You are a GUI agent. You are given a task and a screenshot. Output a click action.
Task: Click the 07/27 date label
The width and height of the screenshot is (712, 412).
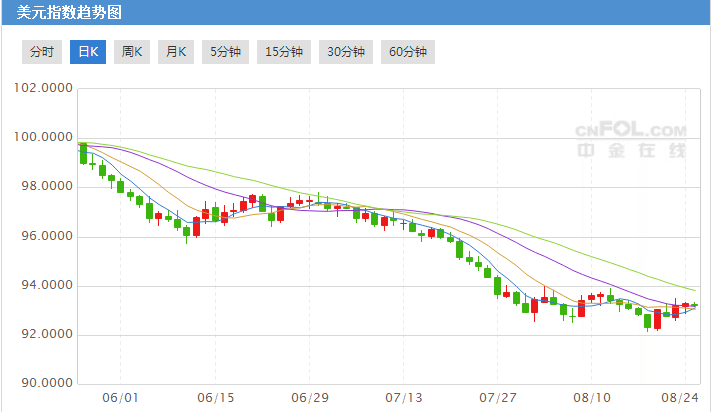point(498,398)
